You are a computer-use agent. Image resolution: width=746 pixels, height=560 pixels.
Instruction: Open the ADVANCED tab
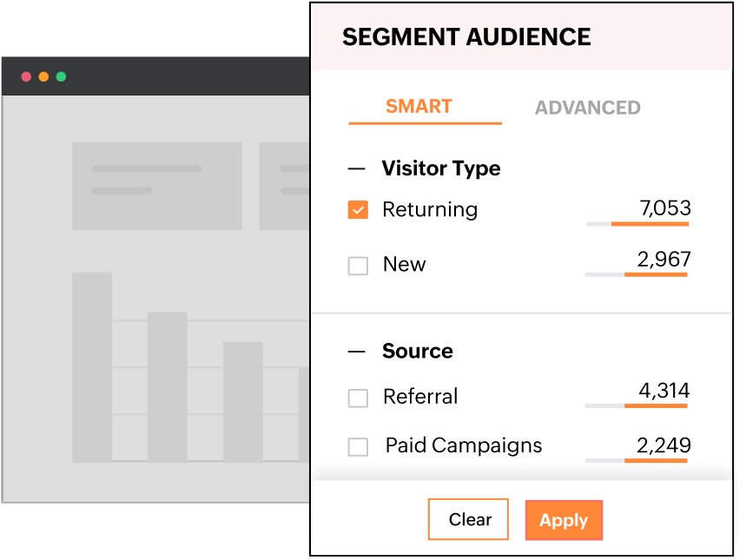587,108
